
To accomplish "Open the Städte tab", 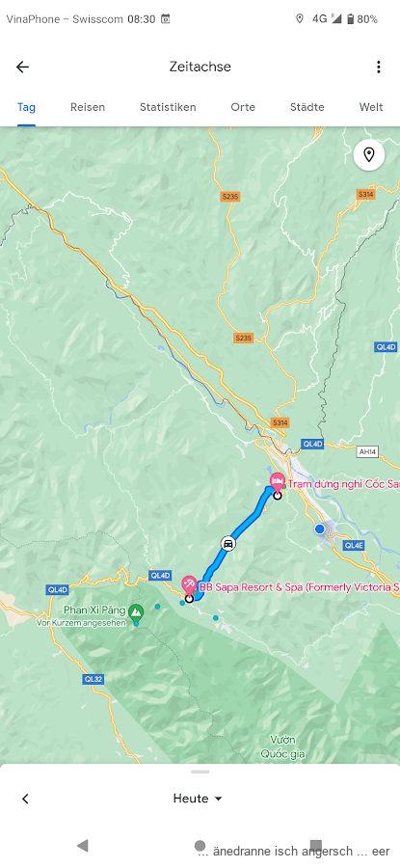I will tap(307, 107).
